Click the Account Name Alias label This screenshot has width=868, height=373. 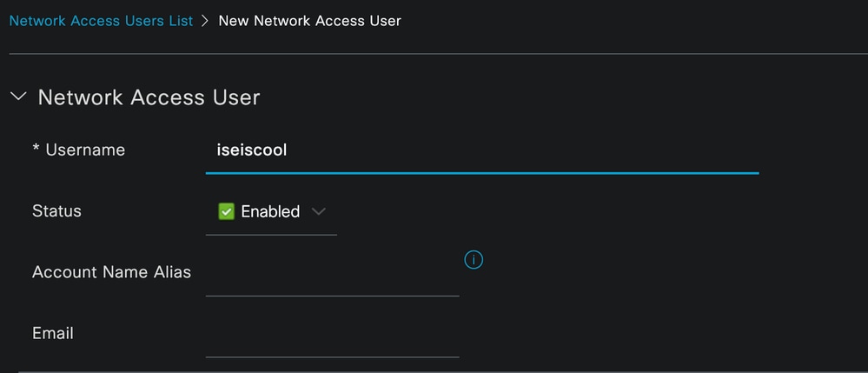[x=111, y=271]
